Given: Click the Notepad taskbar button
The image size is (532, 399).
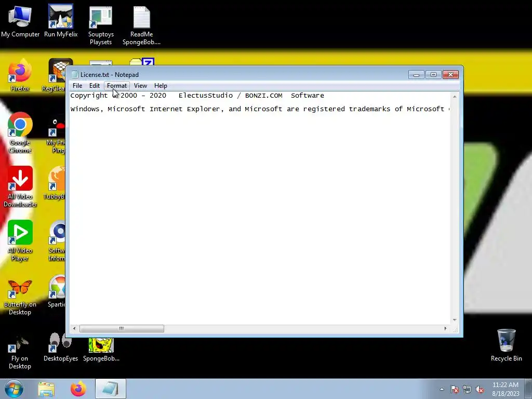Looking at the screenshot, I should [111, 389].
